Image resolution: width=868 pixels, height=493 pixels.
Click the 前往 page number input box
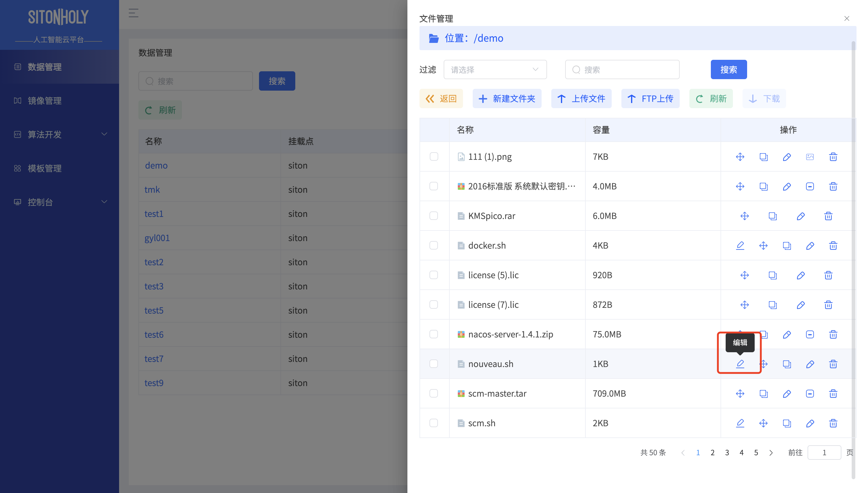point(824,453)
